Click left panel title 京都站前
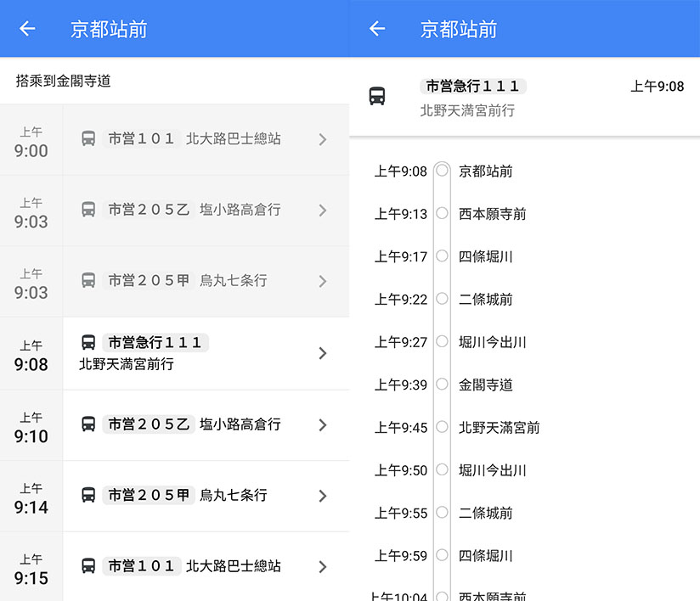This screenshot has width=700, height=601. click(x=109, y=29)
